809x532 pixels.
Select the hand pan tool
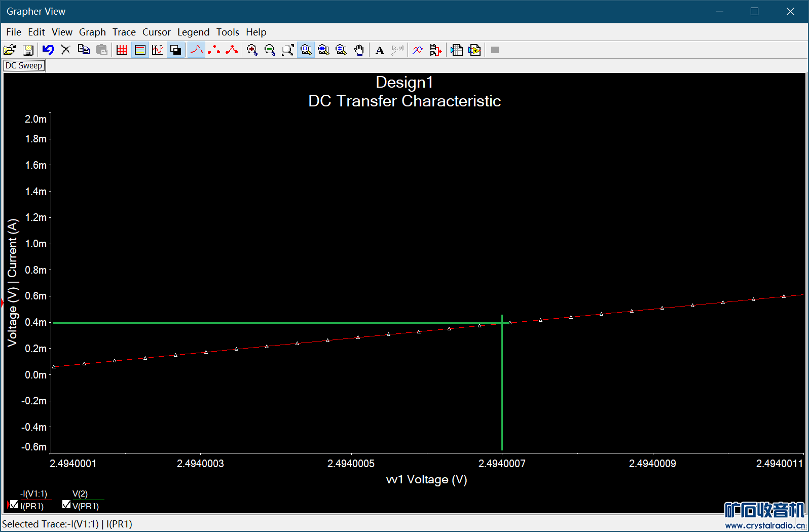(359, 50)
